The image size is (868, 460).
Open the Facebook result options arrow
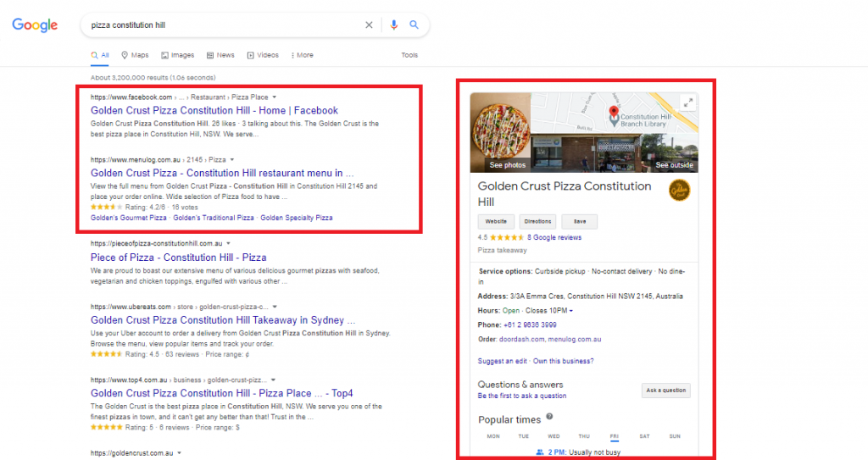pyautogui.click(x=275, y=97)
